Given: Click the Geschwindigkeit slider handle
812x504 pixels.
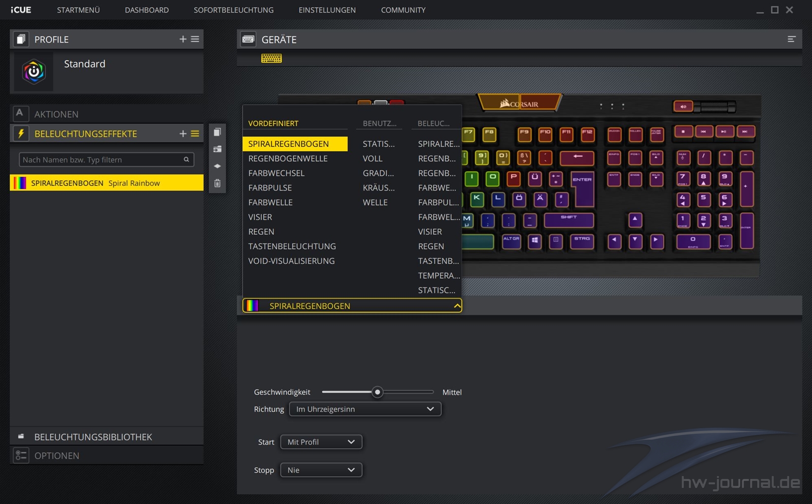Looking at the screenshot, I should click(377, 392).
